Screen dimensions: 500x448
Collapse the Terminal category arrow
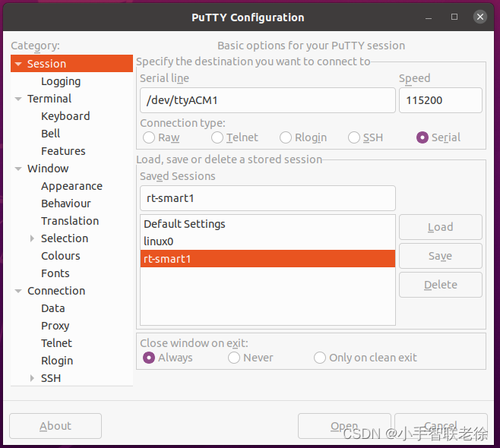click(x=18, y=99)
